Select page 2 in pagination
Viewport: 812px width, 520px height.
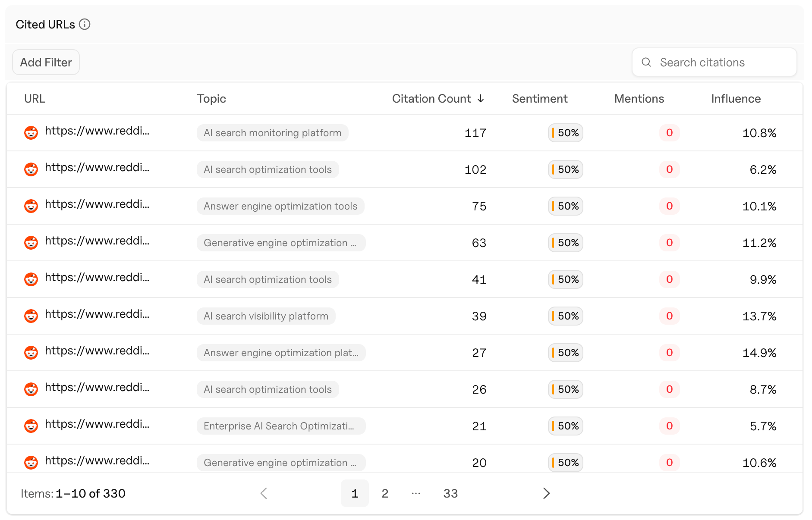385,493
